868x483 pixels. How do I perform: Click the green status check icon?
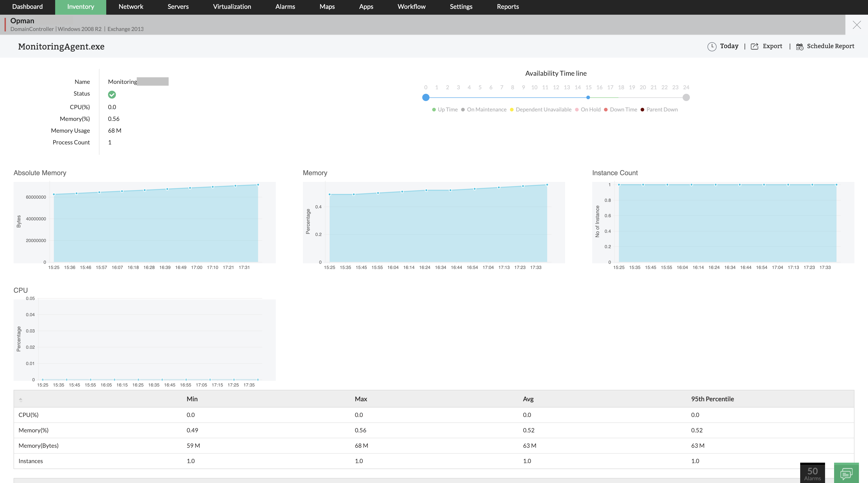coord(112,95)
